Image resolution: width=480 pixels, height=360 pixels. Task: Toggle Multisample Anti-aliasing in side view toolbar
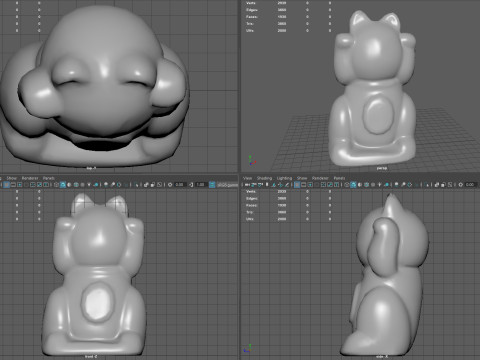409,184
